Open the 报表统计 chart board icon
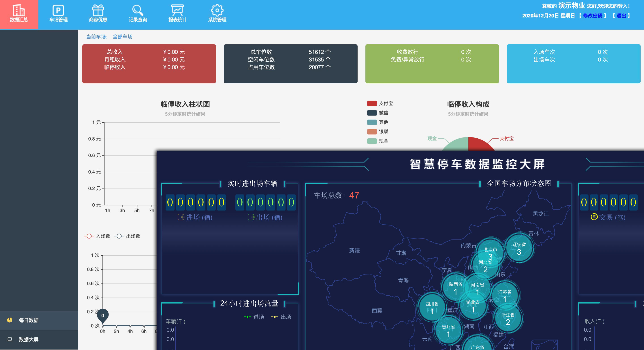The height and width of the screenshot is (350, 644). [177, 10]
